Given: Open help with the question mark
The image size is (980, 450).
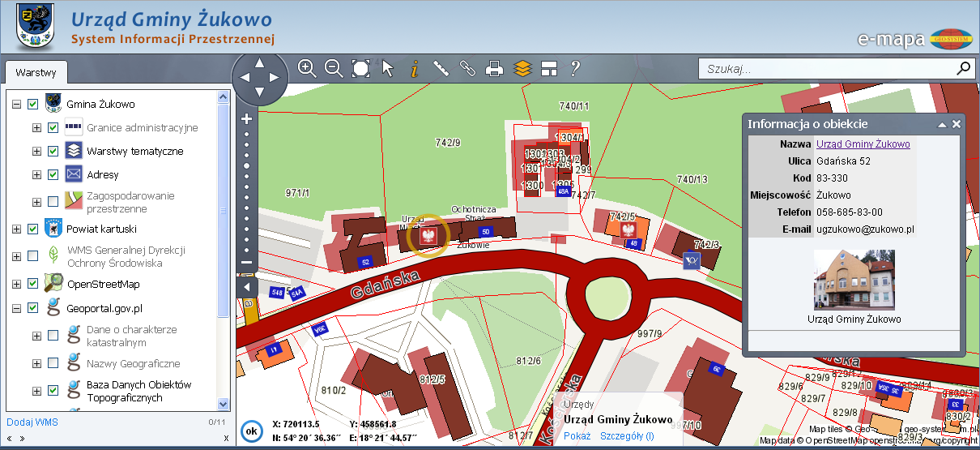Looking at the screenshot, I should [576, 68].
